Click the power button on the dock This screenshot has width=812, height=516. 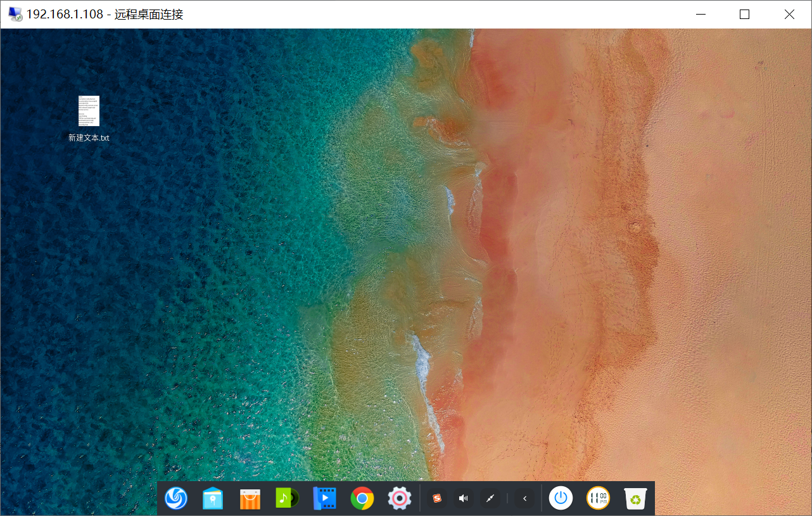point(561,498)
